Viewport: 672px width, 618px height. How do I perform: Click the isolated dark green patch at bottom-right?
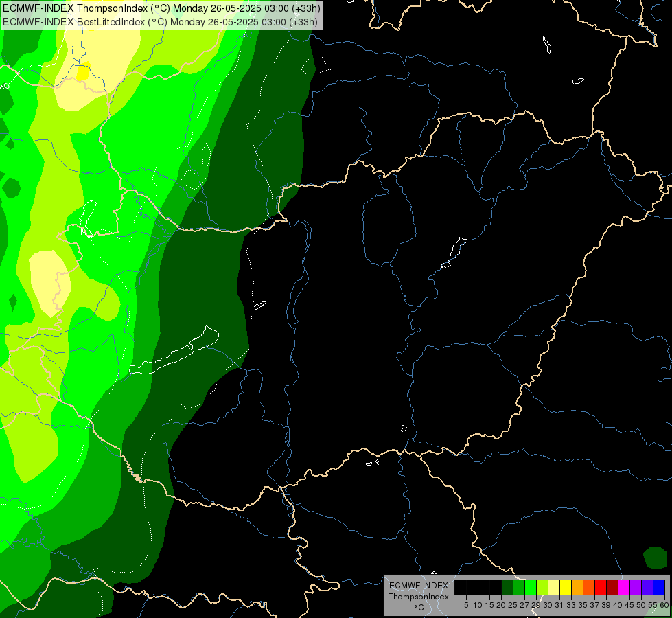pyautogui.click(x=656, y=558)
